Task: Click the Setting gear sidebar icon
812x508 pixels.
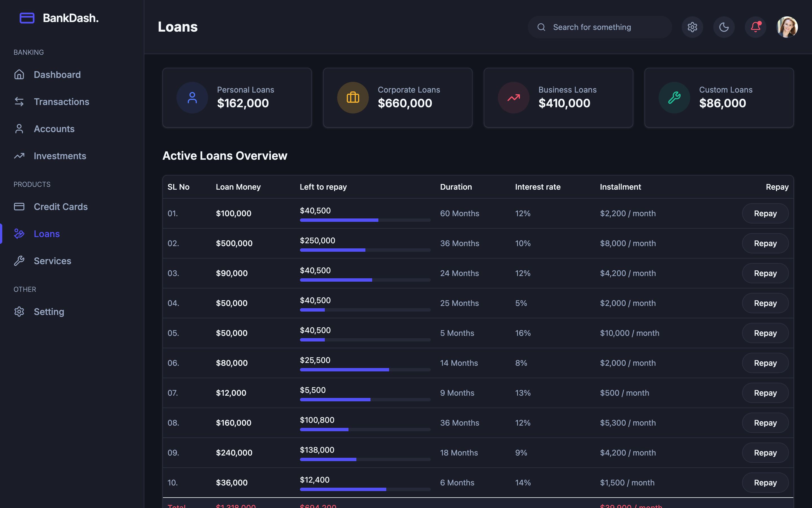Action: pyautogui.click(x=19, y=312)
